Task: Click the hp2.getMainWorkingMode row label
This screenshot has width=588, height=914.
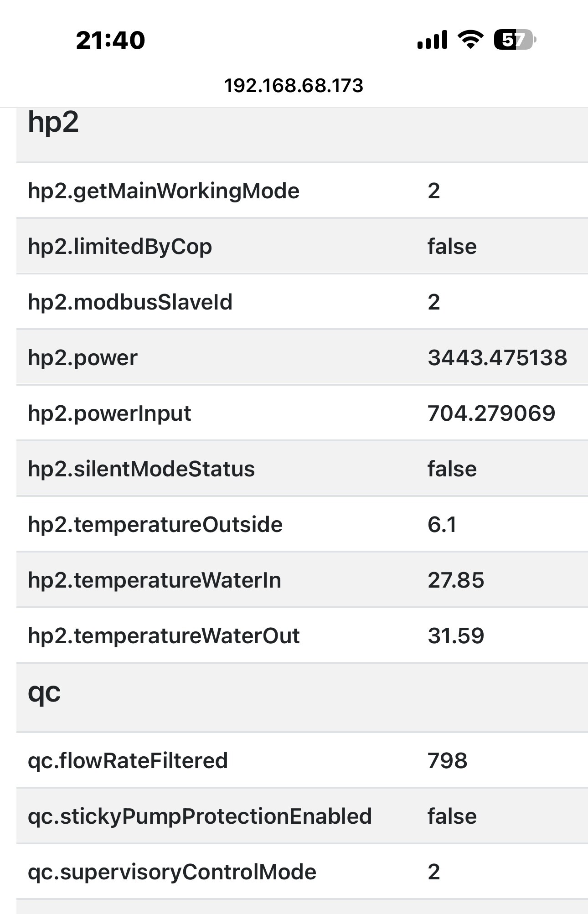Action: click(x=164, y=191)
